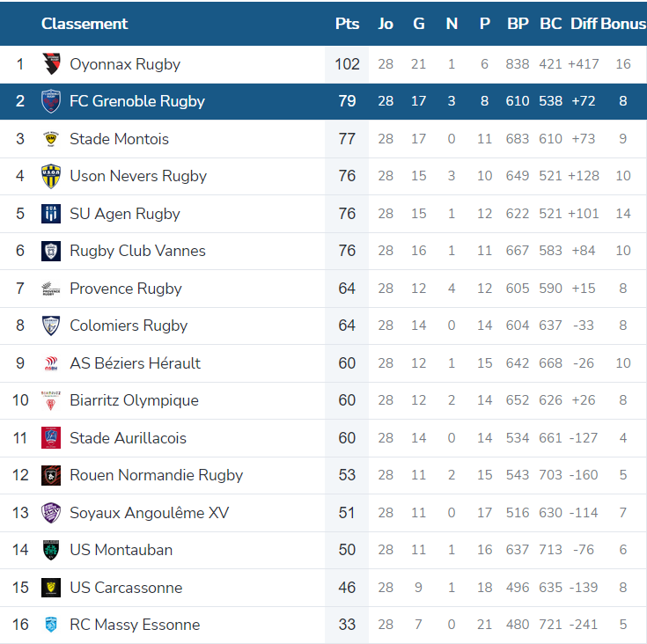Open the US Montauban team page
The width and height of the screenshot is (647, 644).
coord(121,550)
